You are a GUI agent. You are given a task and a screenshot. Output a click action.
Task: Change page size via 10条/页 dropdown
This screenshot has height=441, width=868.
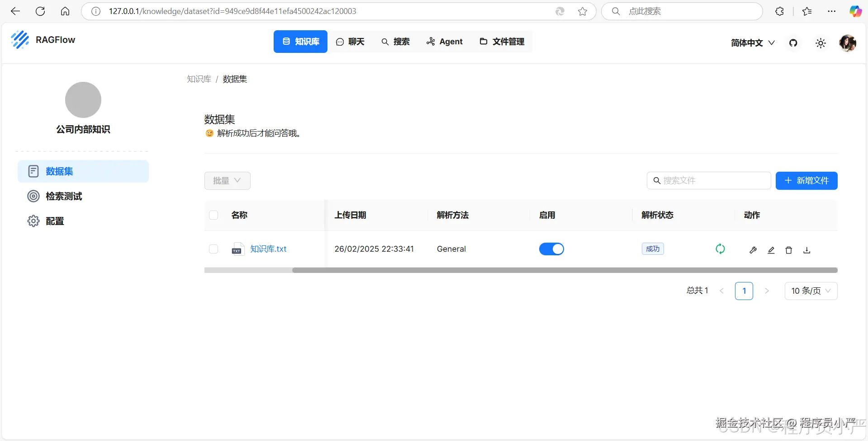pos(810,291)
